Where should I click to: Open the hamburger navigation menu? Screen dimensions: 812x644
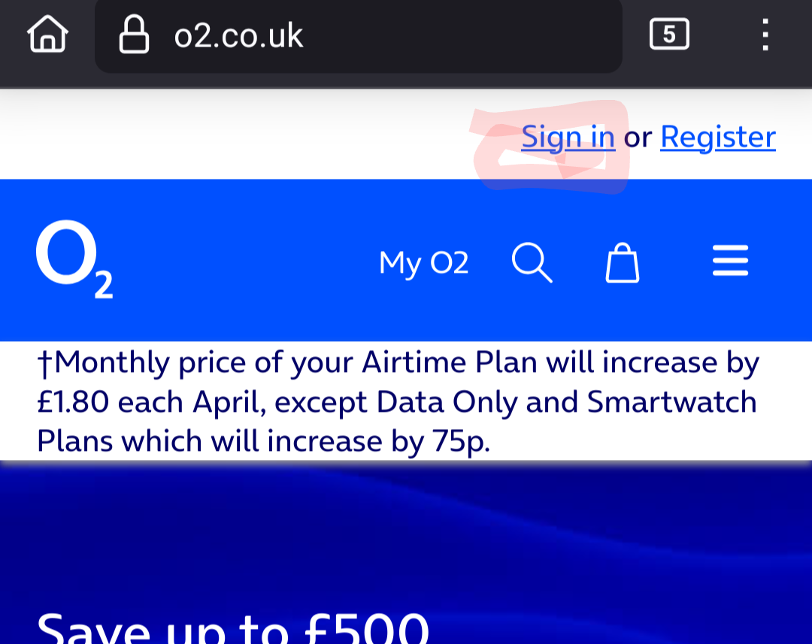(x=730, y=260)
